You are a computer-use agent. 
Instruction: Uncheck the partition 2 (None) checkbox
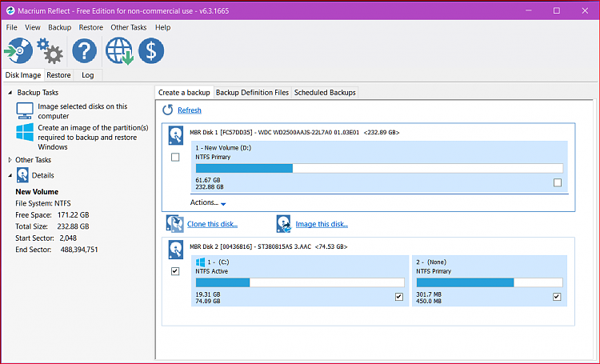557,297
